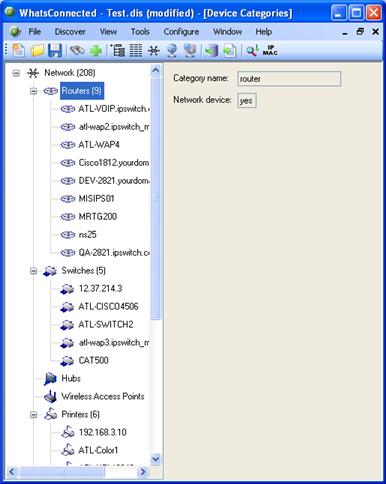Open the IP MAC finder tool

pyautogui.click(x=270, y=51)
